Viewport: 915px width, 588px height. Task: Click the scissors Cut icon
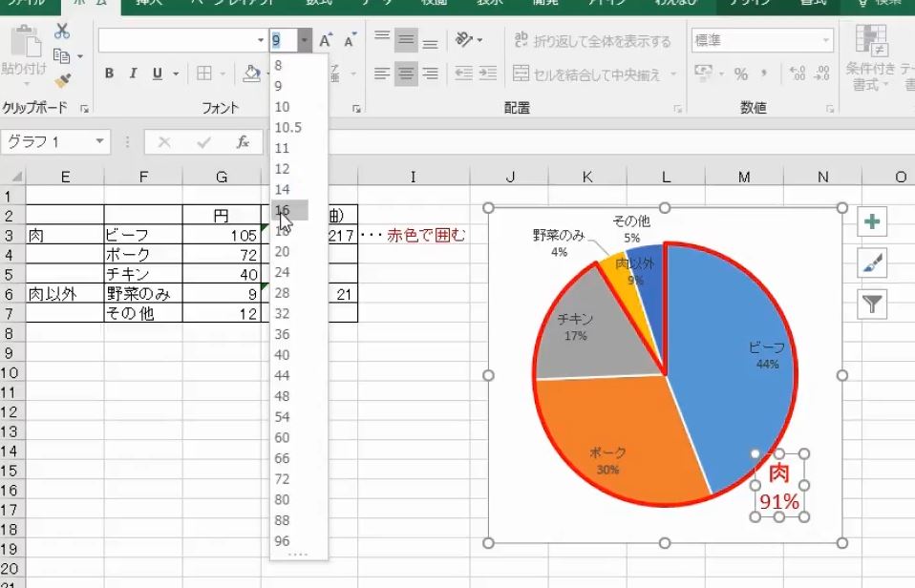[62, 31]
